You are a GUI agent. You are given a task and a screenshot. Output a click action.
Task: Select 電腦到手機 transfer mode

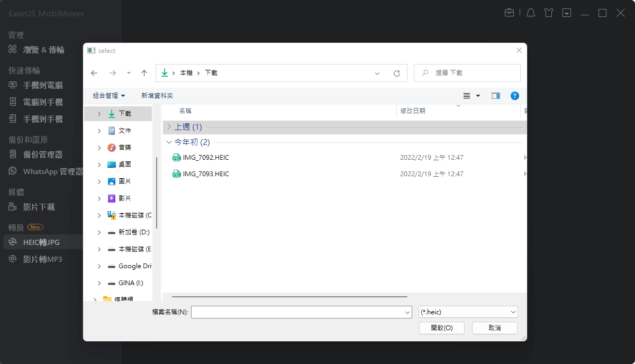tap(39, 102)
